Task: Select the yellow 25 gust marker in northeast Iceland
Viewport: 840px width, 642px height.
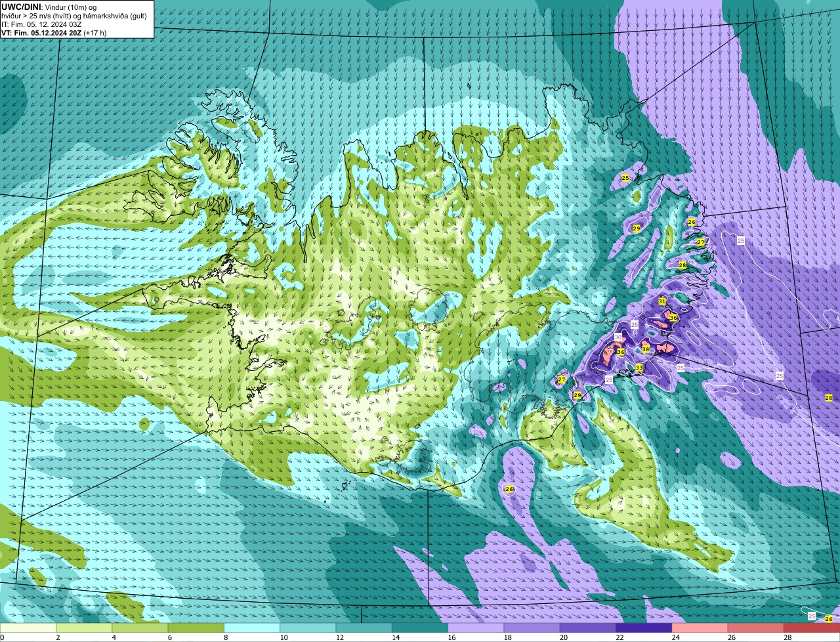Action: pyautogui.click(x=625, y=178)
